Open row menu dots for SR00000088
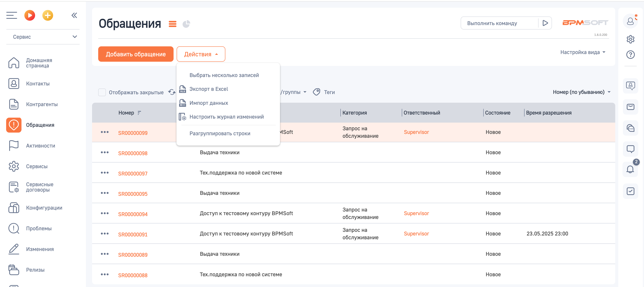 point(105,274)
